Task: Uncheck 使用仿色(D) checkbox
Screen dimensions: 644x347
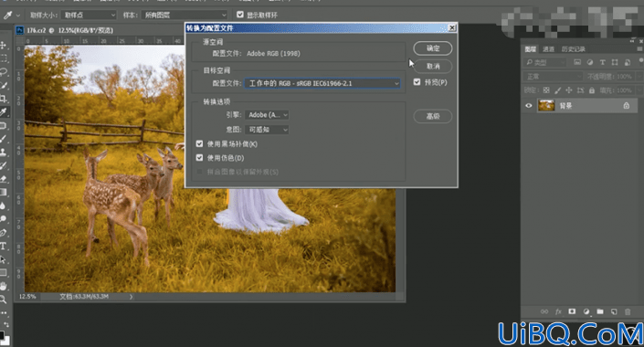Action: pyautogui.click(x=199, y=158)
